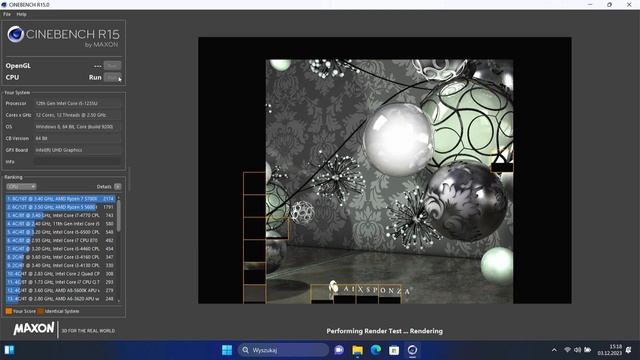
Task: Open the clock and date in taskbar
Action: point(610,350)
